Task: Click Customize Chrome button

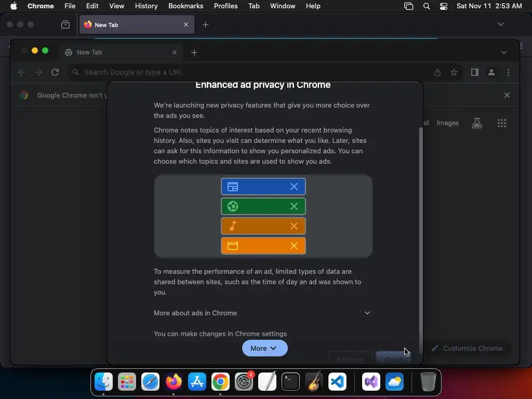Action: (468, 348)
